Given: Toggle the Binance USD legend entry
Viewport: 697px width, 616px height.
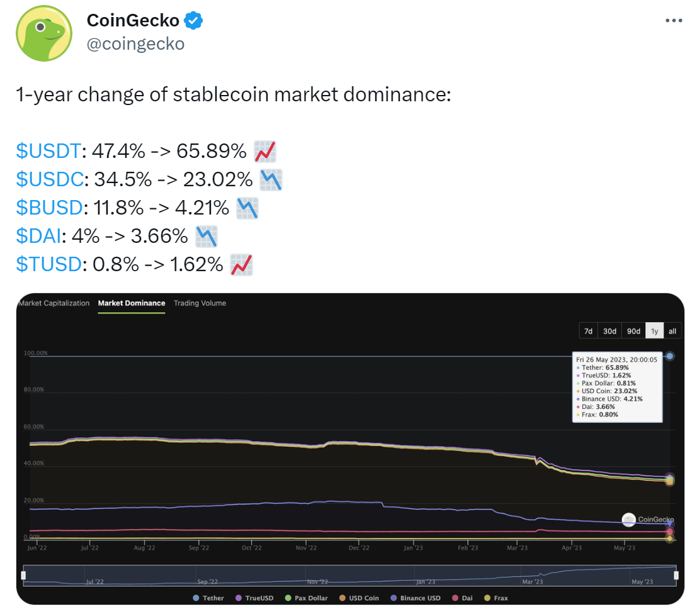Looking at the screenshot, I should [415, 598].
